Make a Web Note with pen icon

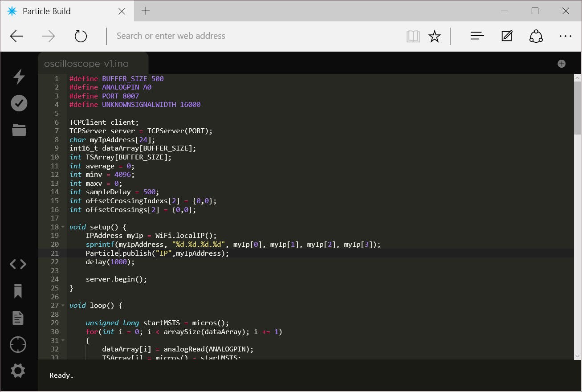click(x=507, y=36)
